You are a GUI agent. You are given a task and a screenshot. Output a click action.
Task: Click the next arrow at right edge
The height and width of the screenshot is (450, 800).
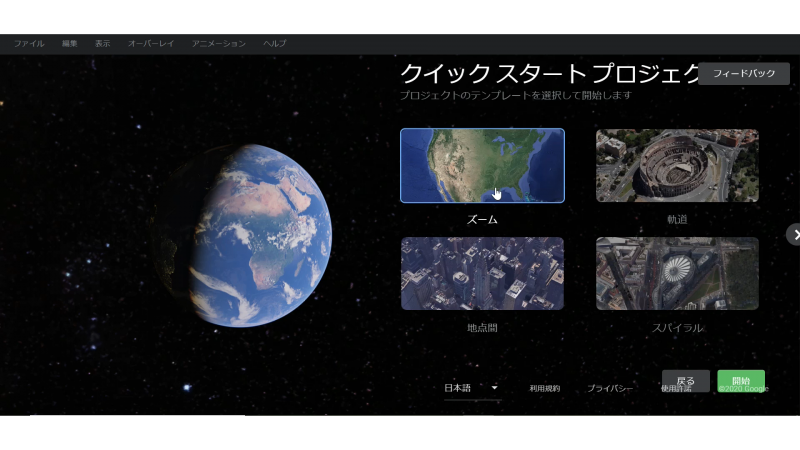point(793,234)
